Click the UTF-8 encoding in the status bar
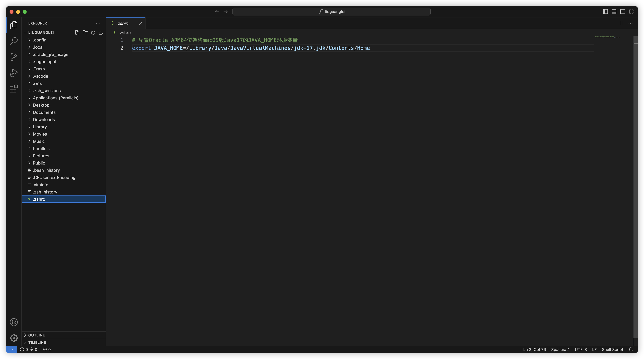This screenshot has width=644, height=359. [x=580, y=349]
